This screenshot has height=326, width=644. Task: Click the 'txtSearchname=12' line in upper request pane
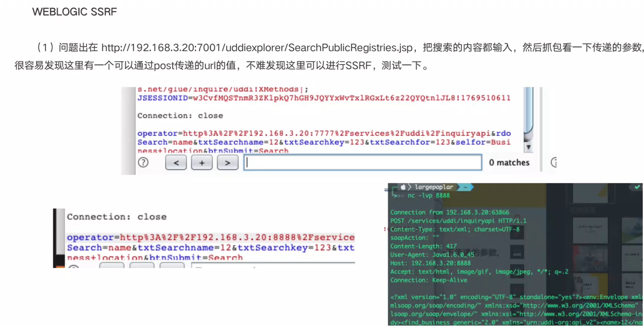(324, 142)
